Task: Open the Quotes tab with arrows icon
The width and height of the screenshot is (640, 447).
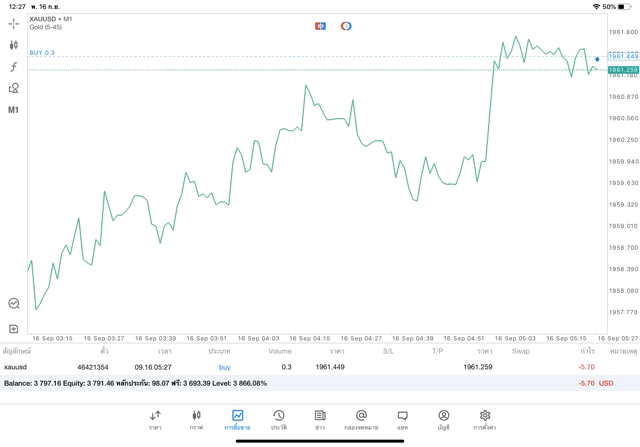Action: (x=155, y=419)
